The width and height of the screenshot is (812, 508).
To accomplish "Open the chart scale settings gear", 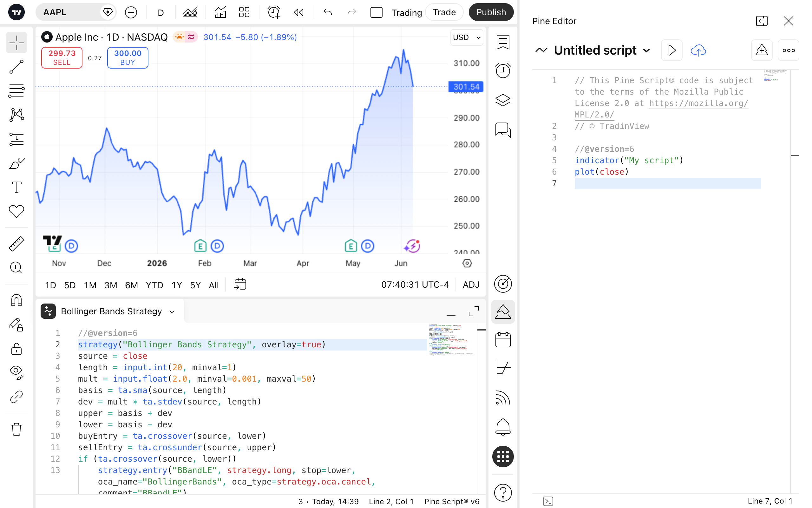I will click(467, 264).
